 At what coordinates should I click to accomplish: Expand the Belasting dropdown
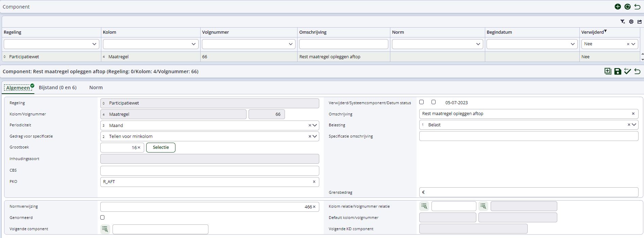point(634,125)
